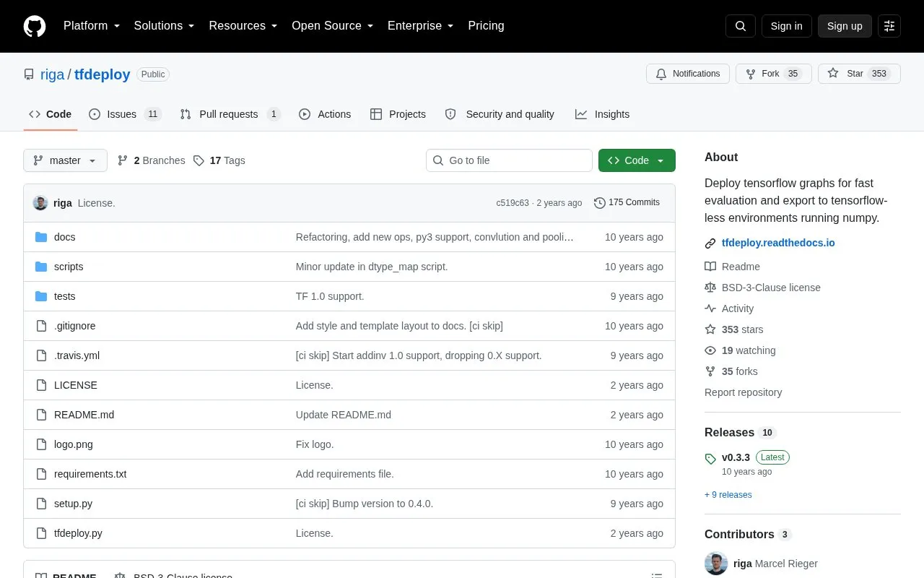Click the history clock icon near 175 Commits
Screen dimensions: 924x578
[599, 203]
